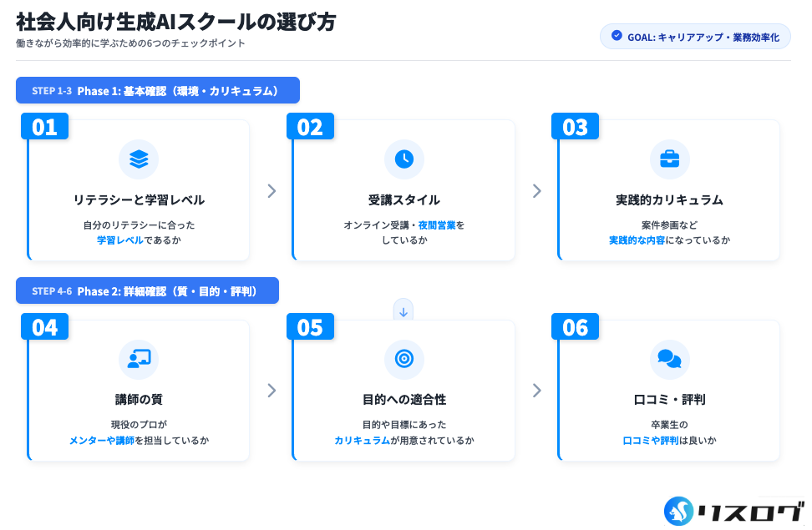The width and height of the screenshot is (812, 530).
Task: Click the chevron arrow between cards 02 and 03
Action: pyautogui.click(x=537, y=191)
